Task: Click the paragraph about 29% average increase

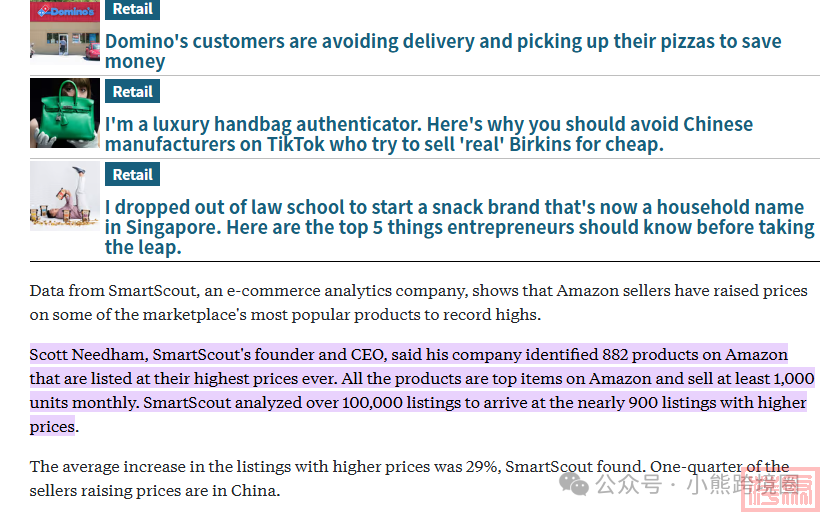Action: pos(409,479)
